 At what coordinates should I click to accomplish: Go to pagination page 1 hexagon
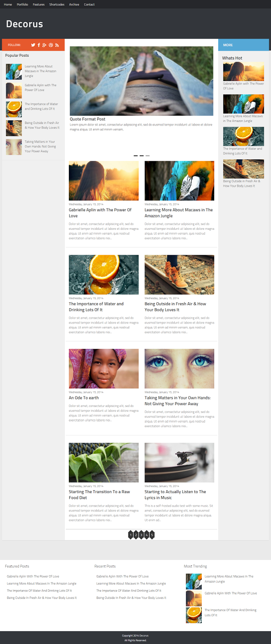130,535
